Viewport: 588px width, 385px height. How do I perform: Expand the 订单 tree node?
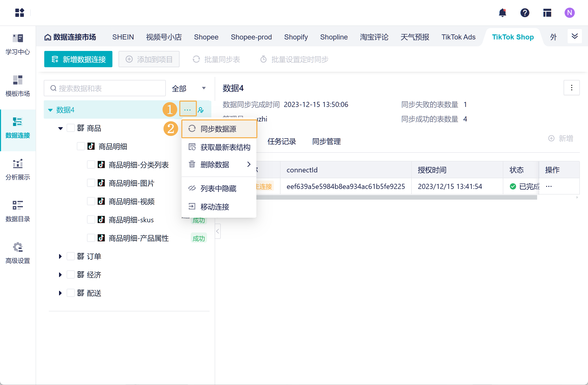coord(60,256)
